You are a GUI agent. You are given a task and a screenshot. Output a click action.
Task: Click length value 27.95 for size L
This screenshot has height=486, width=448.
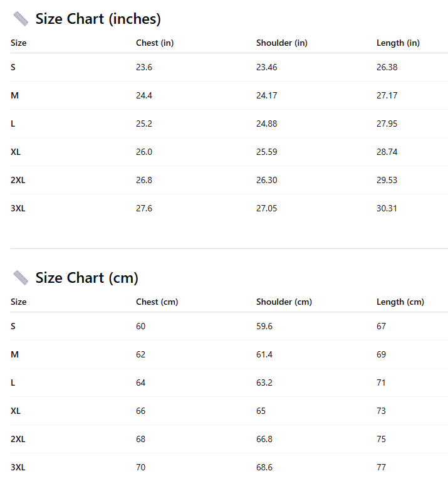pos(387,124)
